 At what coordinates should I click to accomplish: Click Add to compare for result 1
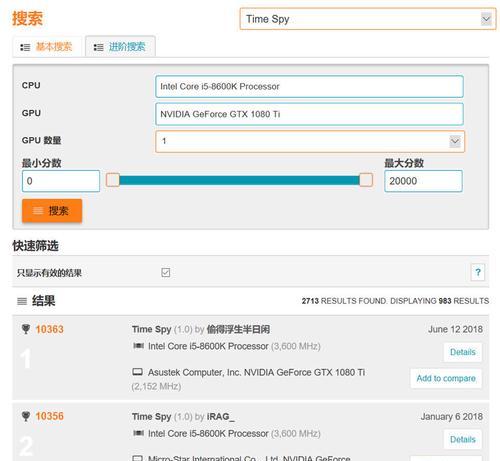446,378
